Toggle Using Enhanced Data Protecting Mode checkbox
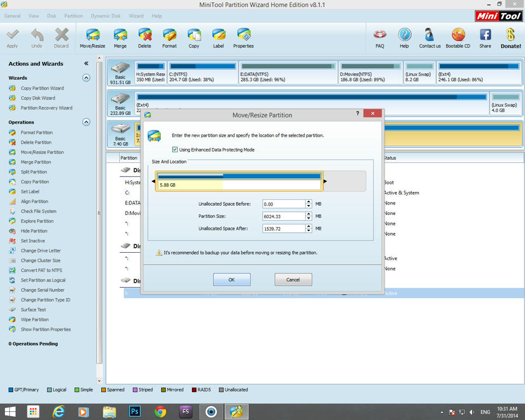The height and width of the screenshot is (420, 525). pyautogui.click(x=175, y=149)
